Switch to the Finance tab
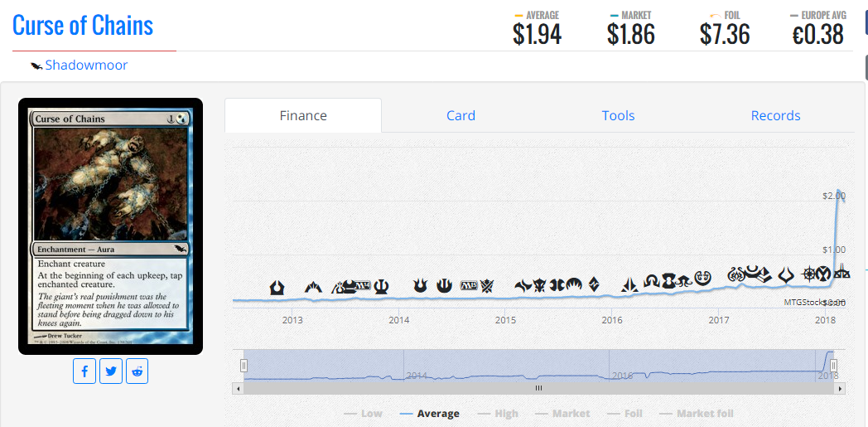The width and height of the screenshot is (868, 427). click(x=303, y=115)
